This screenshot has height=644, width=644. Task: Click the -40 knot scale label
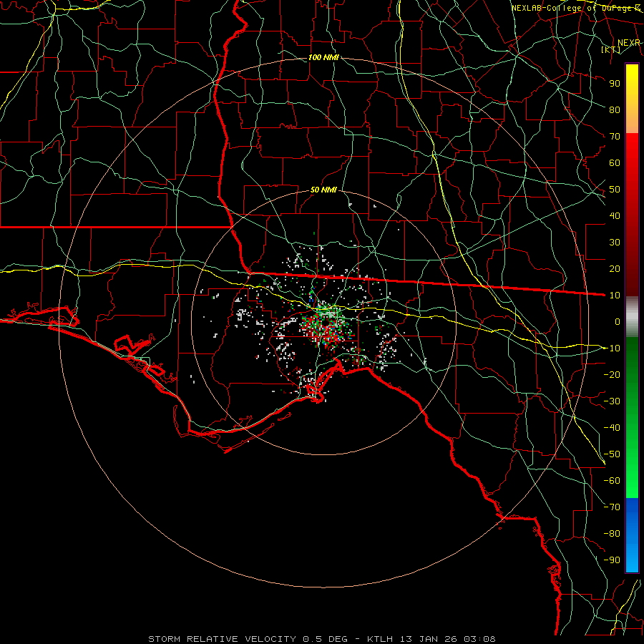612,428
